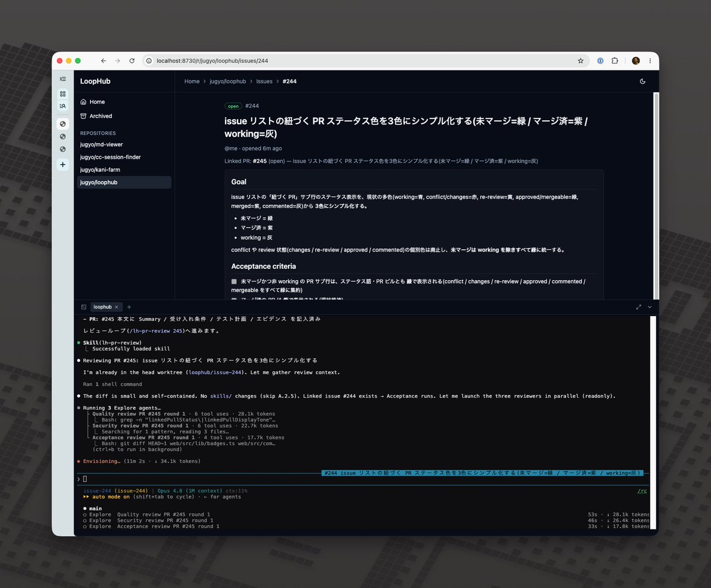711x588 pixels.
Task: Open the list-search icon in the rail
Action: [x=63, y=106]
